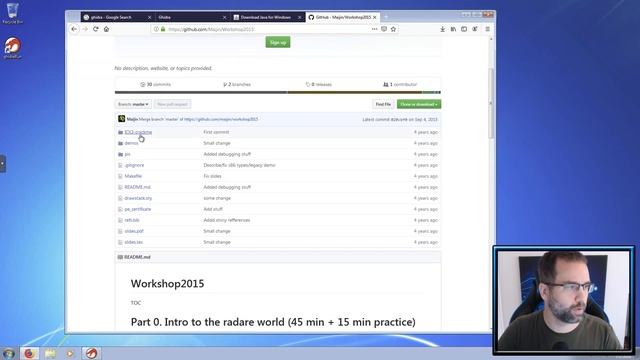Click the Find file button
The width and height of the screenshot is (640, 360).
click(383, 104)
